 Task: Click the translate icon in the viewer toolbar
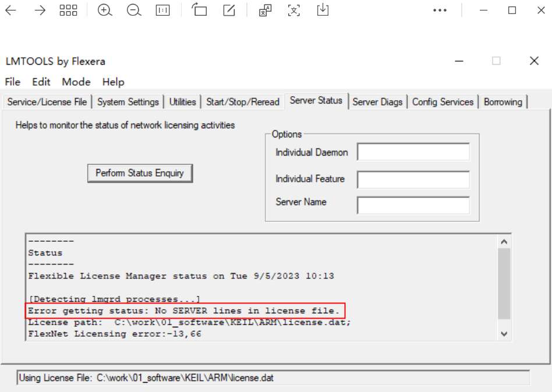(266, 10)
